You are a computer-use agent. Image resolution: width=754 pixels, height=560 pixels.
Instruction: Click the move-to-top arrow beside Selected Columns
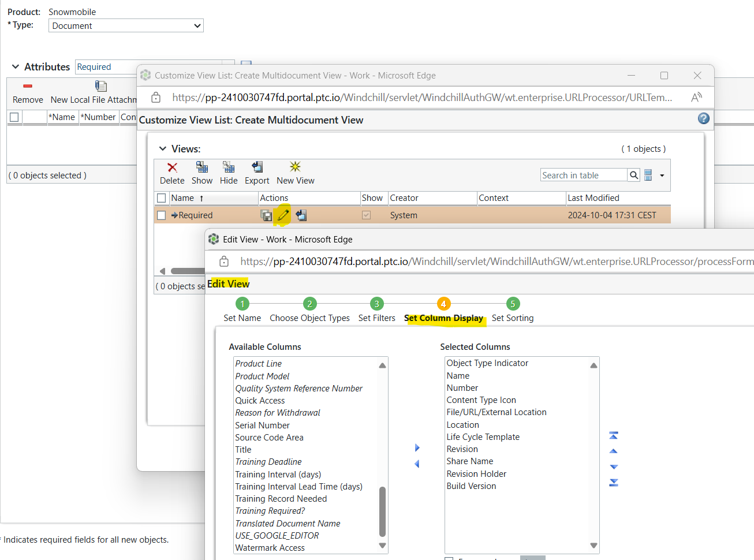[x=613, y=435]
